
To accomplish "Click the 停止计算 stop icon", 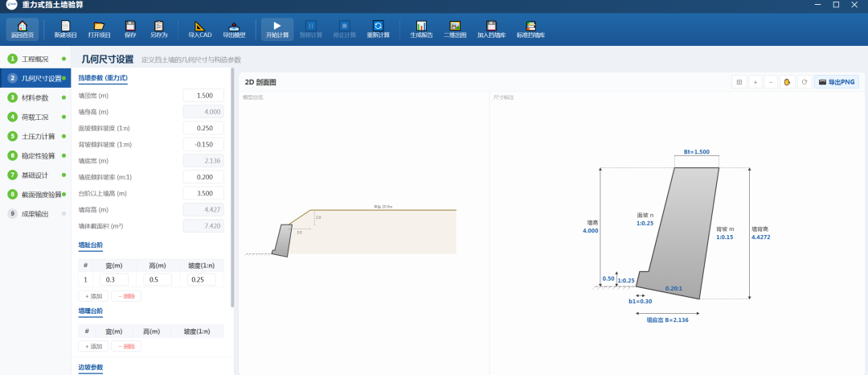I will click(344, 29).
